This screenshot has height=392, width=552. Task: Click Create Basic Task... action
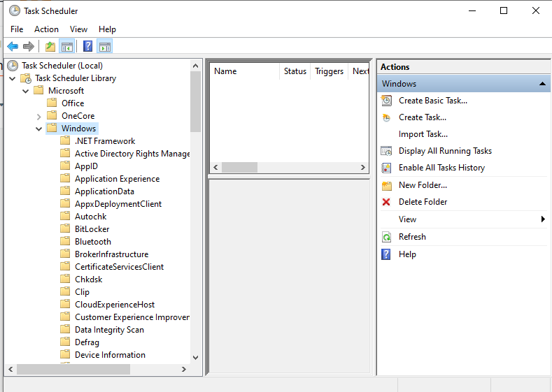433,101
